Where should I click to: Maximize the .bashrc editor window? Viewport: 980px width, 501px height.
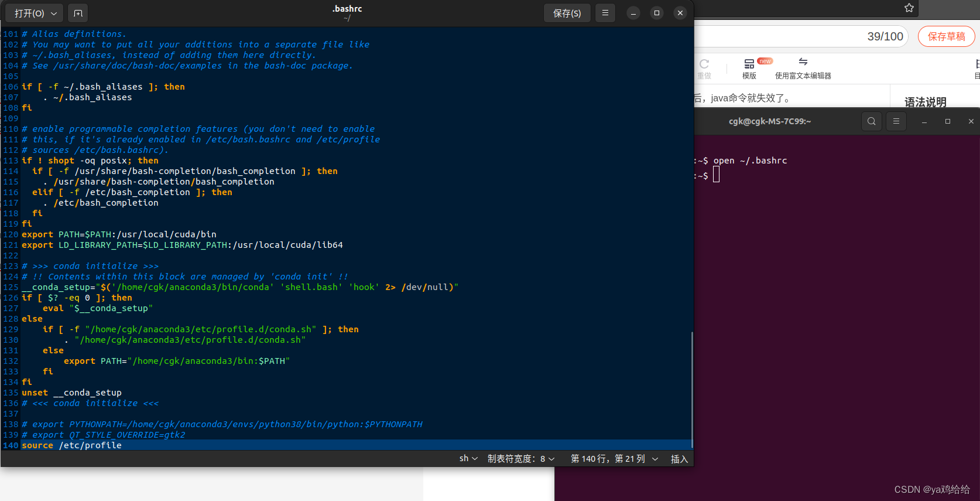[x=657, y=13]
